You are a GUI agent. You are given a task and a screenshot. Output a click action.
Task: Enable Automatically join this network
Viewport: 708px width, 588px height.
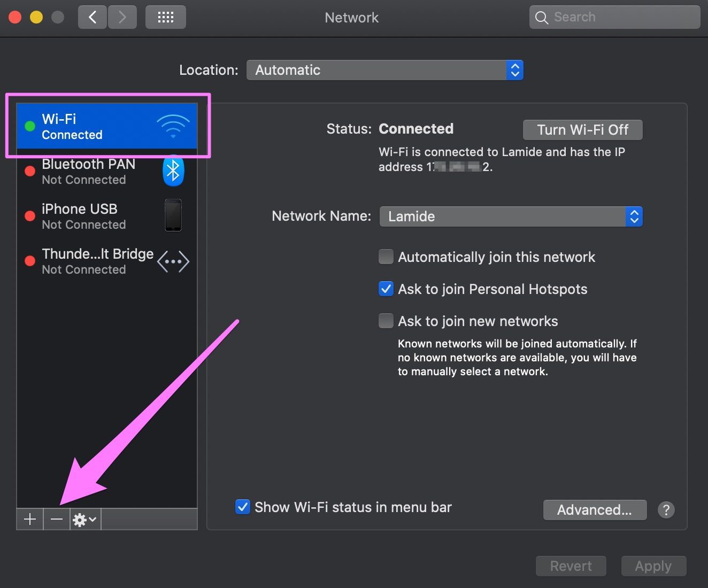(386, 257)
